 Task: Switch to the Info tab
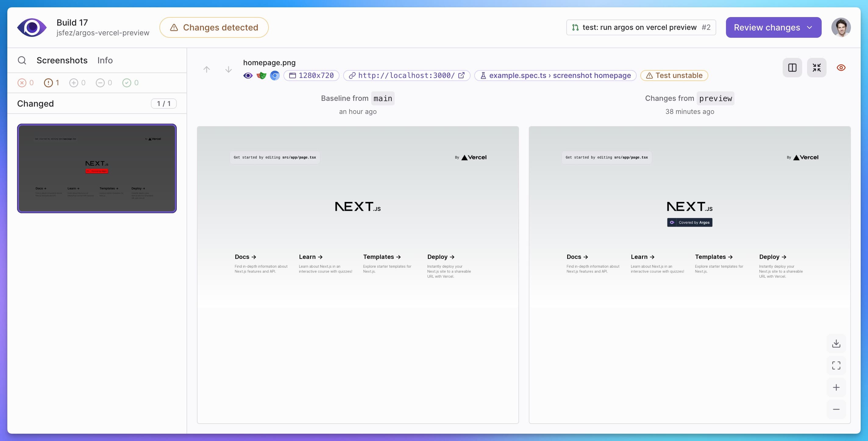pos(105,60)
